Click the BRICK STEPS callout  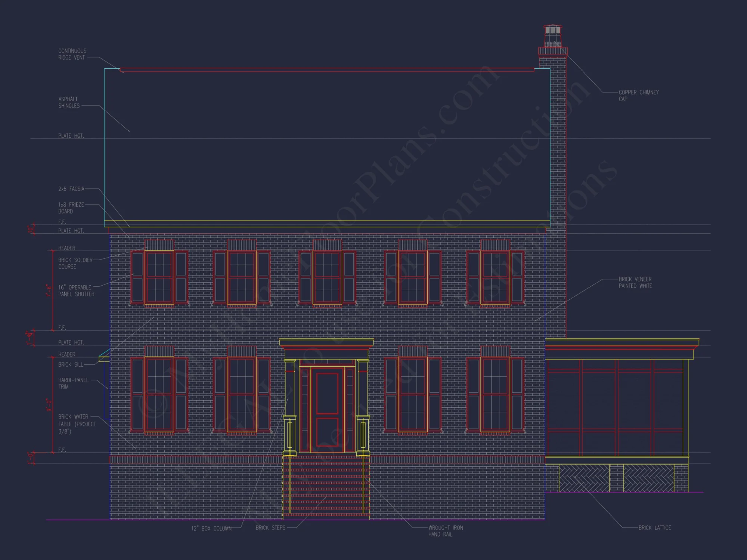(270, 528)
